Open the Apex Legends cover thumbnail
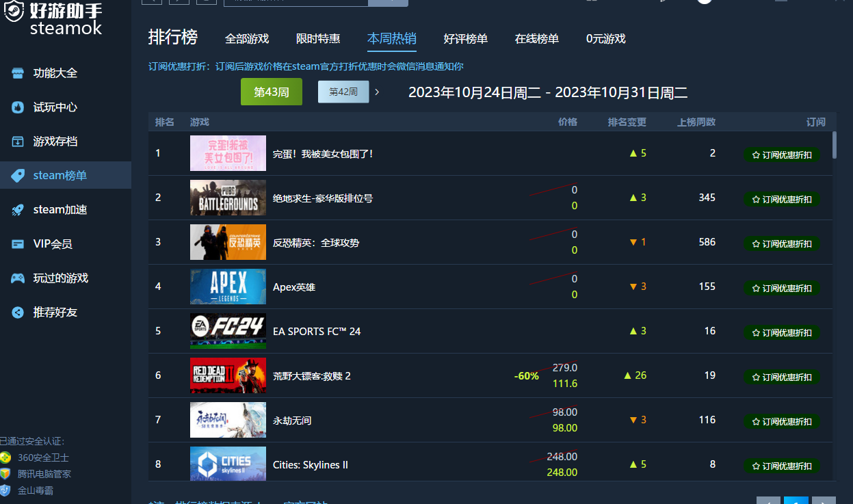 pyautogui.click(x=228, y=287)
